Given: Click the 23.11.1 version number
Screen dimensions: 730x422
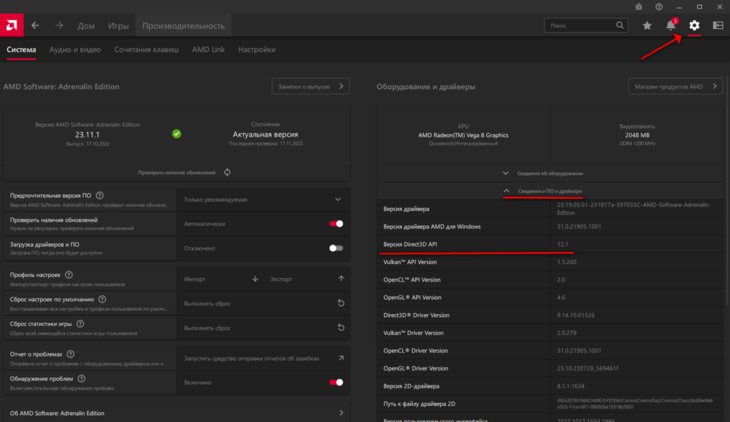Looking at the screenshot, I should pyautogui.click(x=88, y=135).
